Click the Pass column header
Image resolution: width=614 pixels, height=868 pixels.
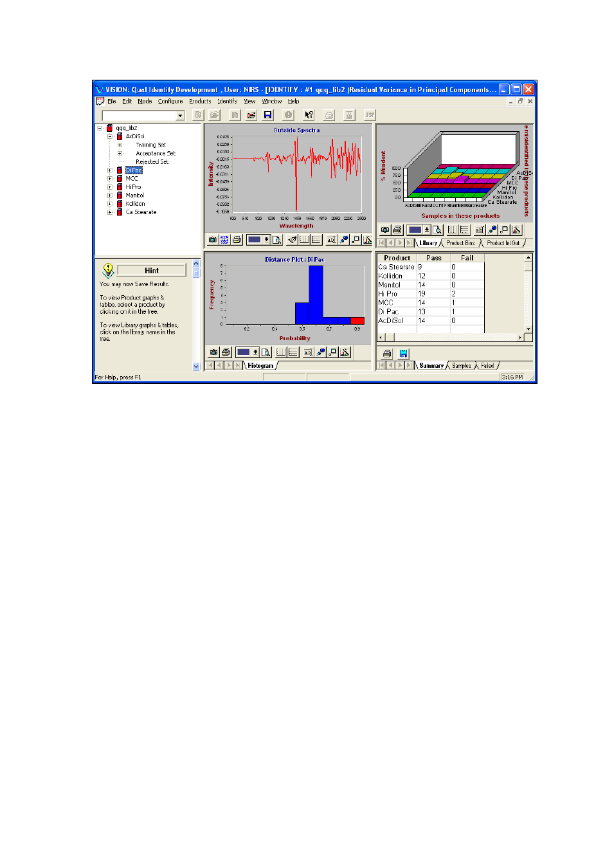[433, 258]
